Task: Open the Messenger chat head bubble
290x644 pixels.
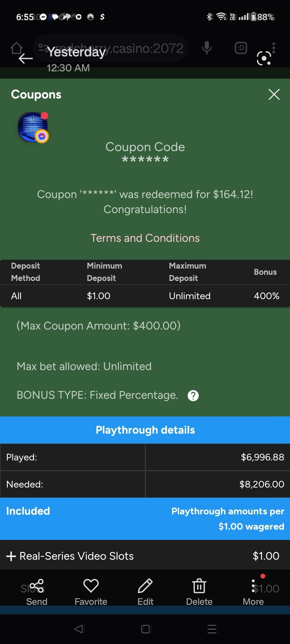Action: click(x=33, y=127)
